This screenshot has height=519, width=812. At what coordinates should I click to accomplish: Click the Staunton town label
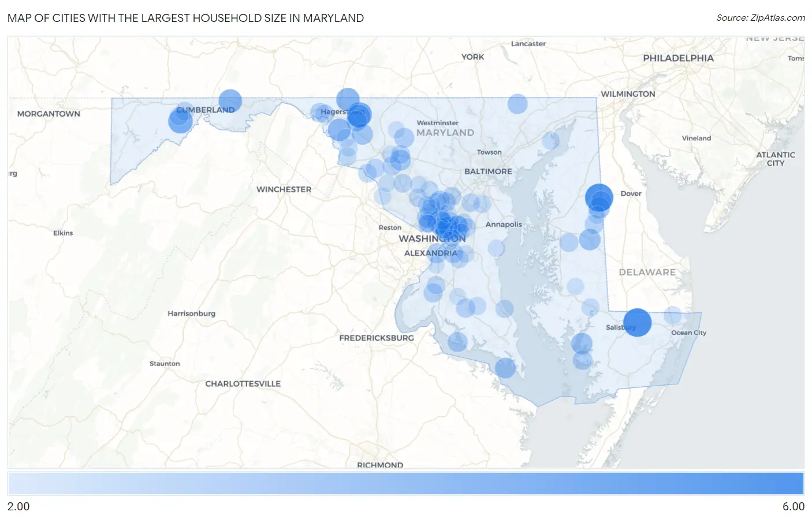(x=165, y=364)
